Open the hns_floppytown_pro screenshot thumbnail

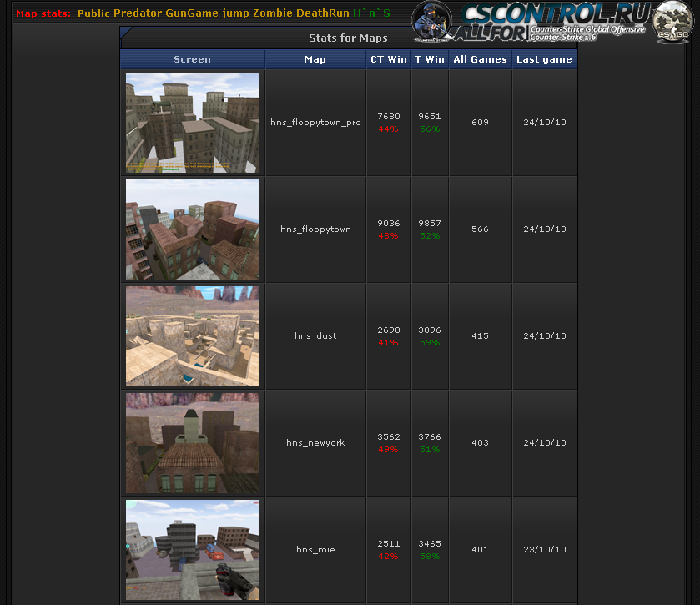tap(193, 123)
